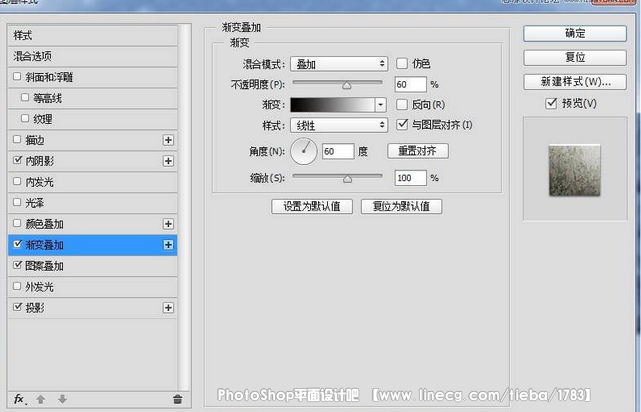Open the 投影 settings row
The image size is (641, 412).
pyautogui.click(x=93, y=307)
